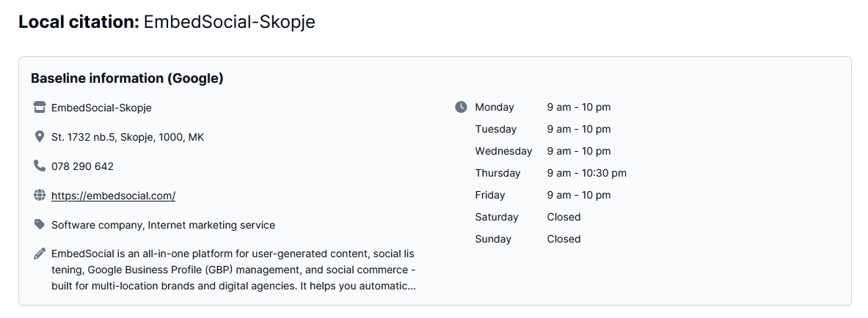Click the Monday hours row
The image size is (868, 318).
[543, 107]
